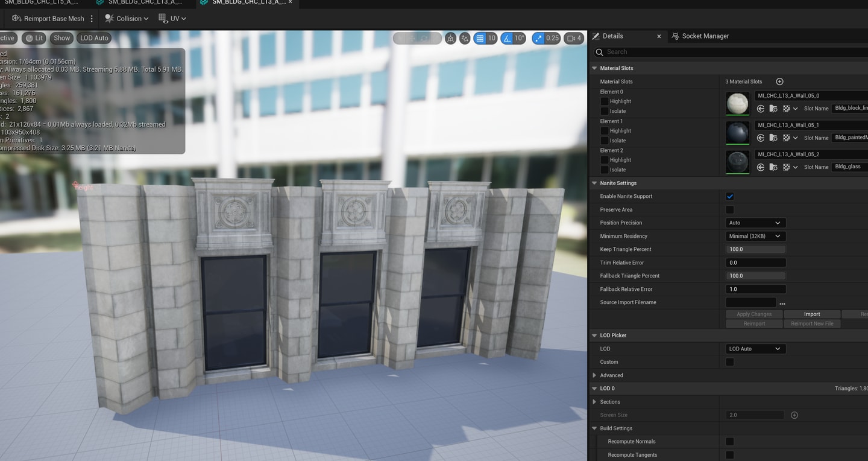This screenshot has height=461, width=868.
Task: Open the camera speed setting
Action: pos(573,38)
